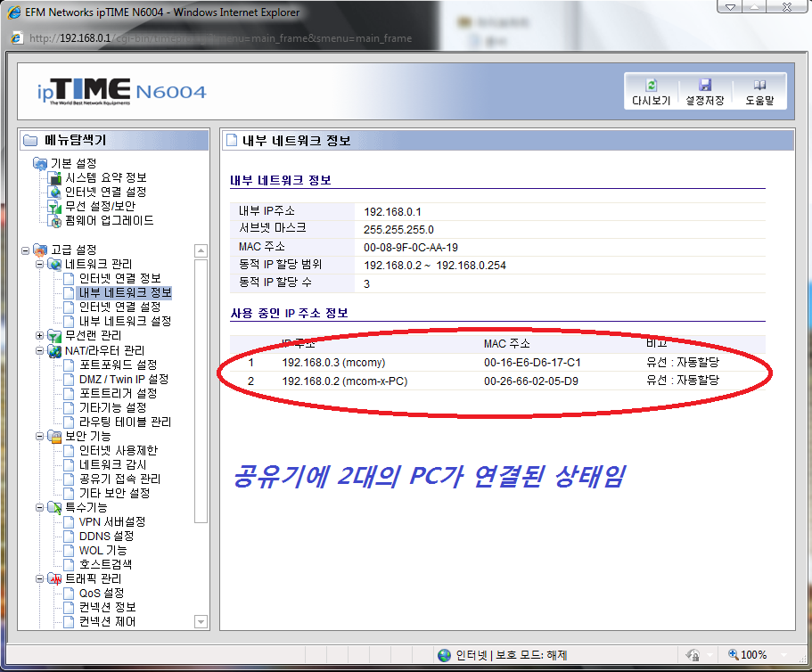Collapse the 특수기능 tree node
812x672 pixels.
[39, 508]
